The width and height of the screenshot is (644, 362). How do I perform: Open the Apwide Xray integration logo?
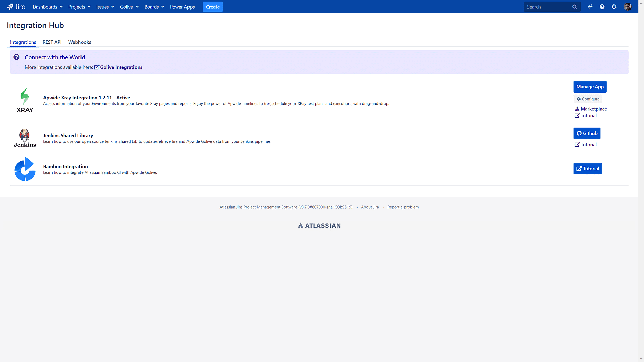24,100
